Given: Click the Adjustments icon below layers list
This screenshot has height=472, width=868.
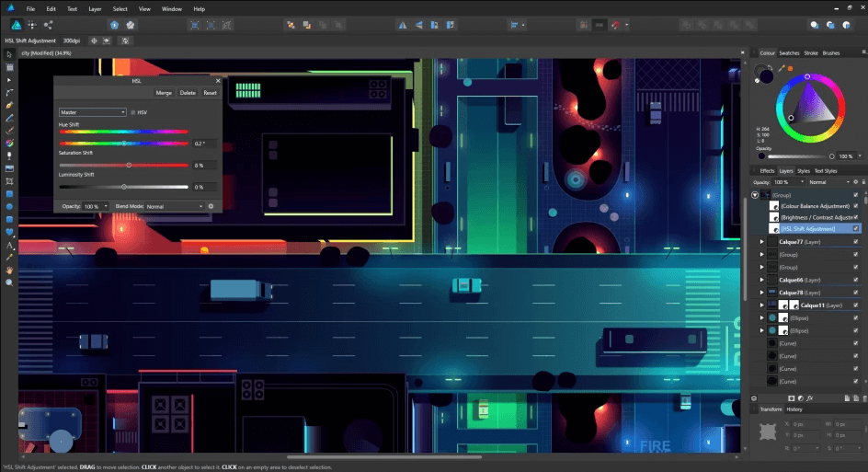Looking at the screenshot, I should tap(801, 398).
